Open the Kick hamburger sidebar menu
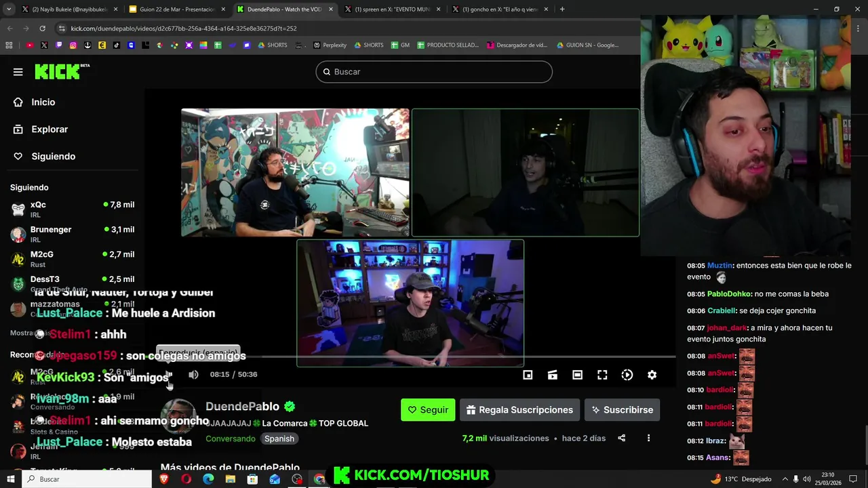868x488 pixels. coord(18,72)
